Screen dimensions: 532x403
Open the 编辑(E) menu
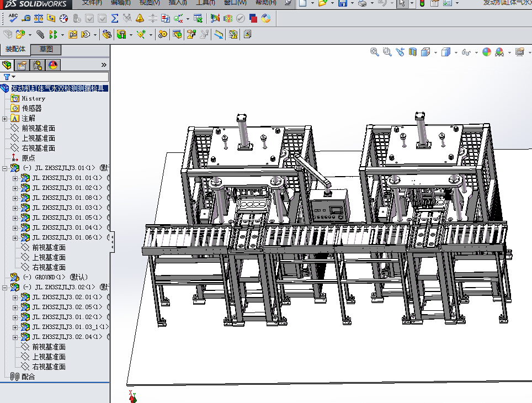pos(120,3)
